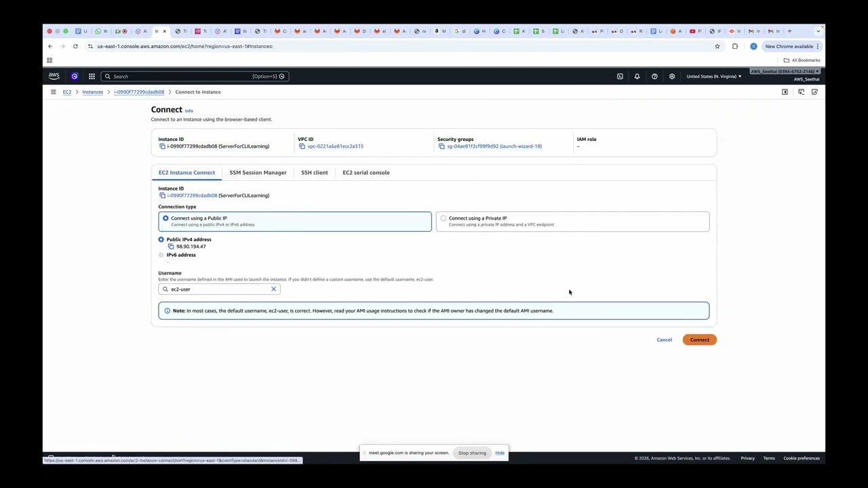868x488 pixels.
Task: Click the Cancel button
Action: [664, 340]
